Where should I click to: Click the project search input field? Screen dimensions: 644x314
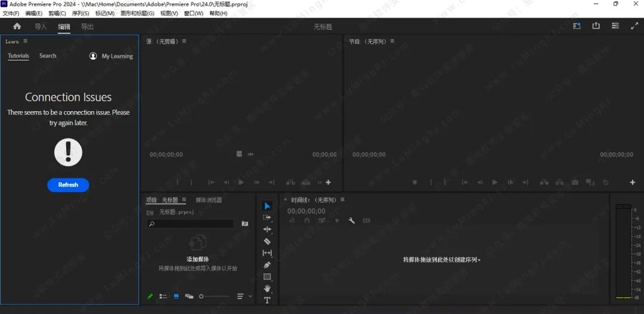[x=190, y=224]
